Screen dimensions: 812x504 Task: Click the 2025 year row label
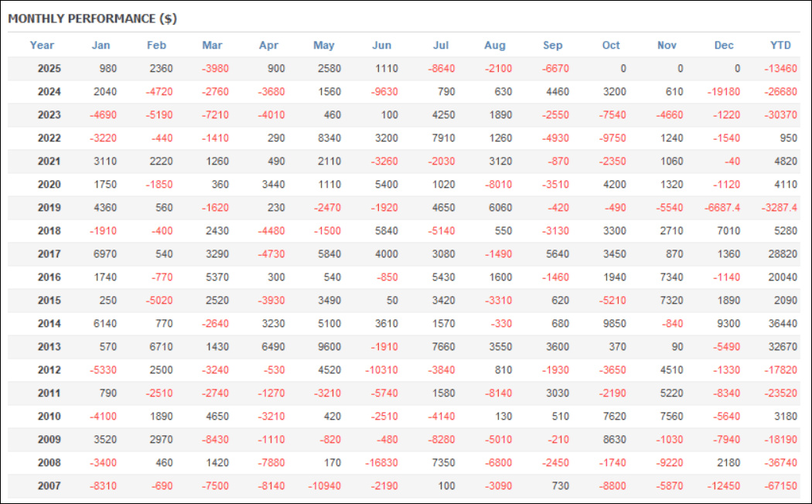pos(49,68)
